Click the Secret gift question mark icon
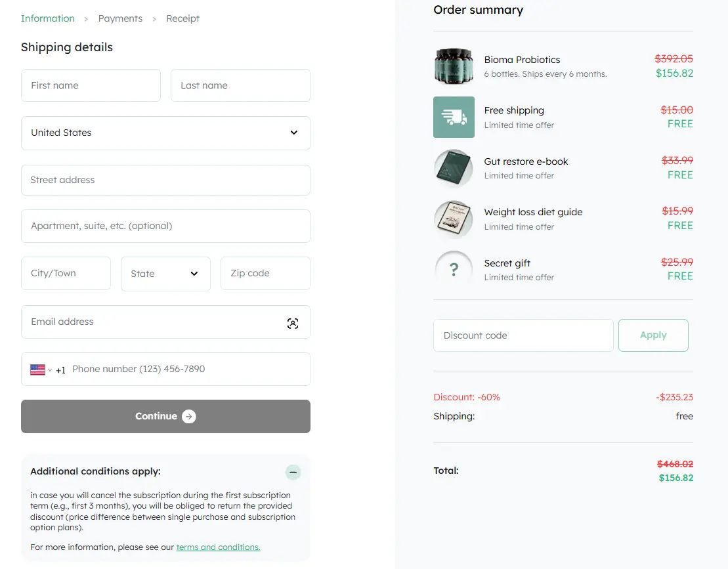Image resolution: width=728 pixels, height=569 pixels. (x=454, y=270)
